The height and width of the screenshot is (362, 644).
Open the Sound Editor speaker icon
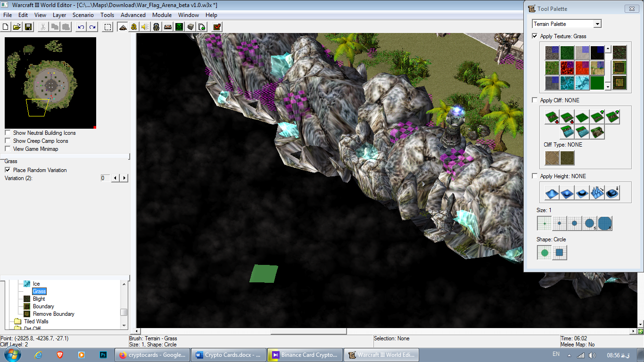145,27
